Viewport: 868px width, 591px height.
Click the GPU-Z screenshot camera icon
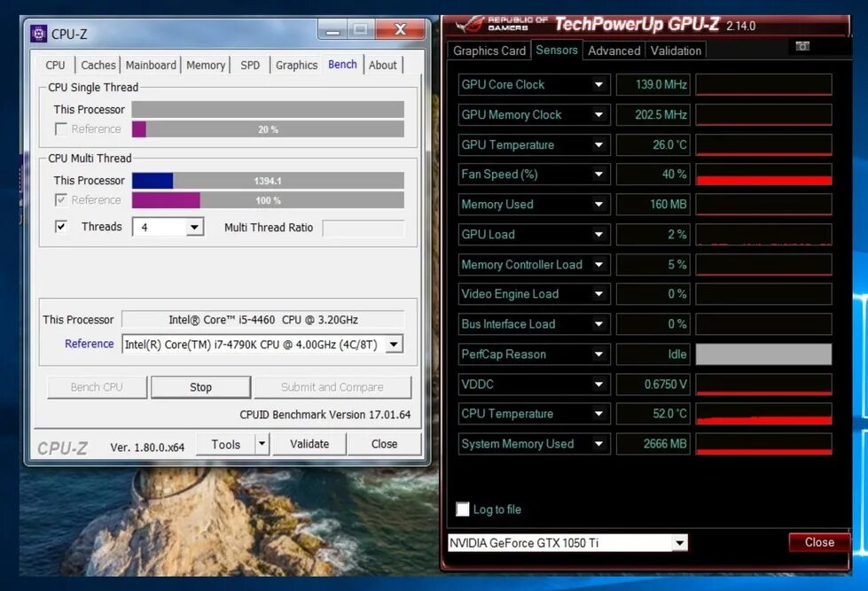point(802,46)
